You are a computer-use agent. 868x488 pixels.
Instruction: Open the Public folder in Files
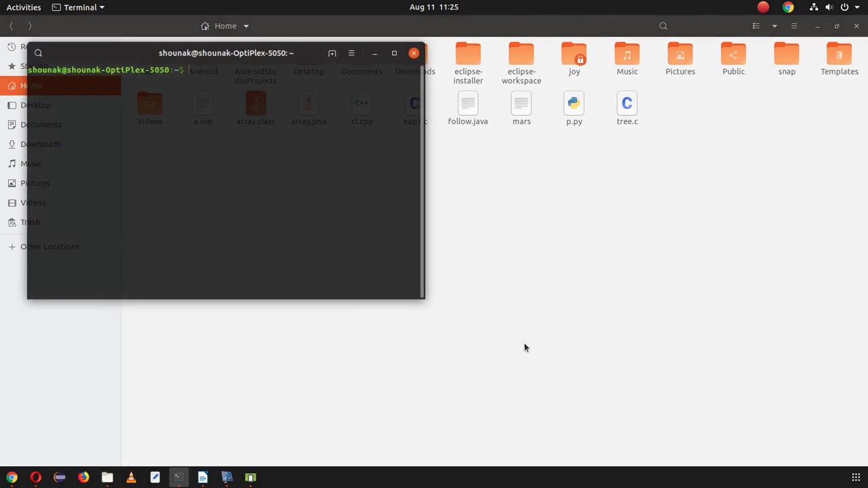point(733,59)
